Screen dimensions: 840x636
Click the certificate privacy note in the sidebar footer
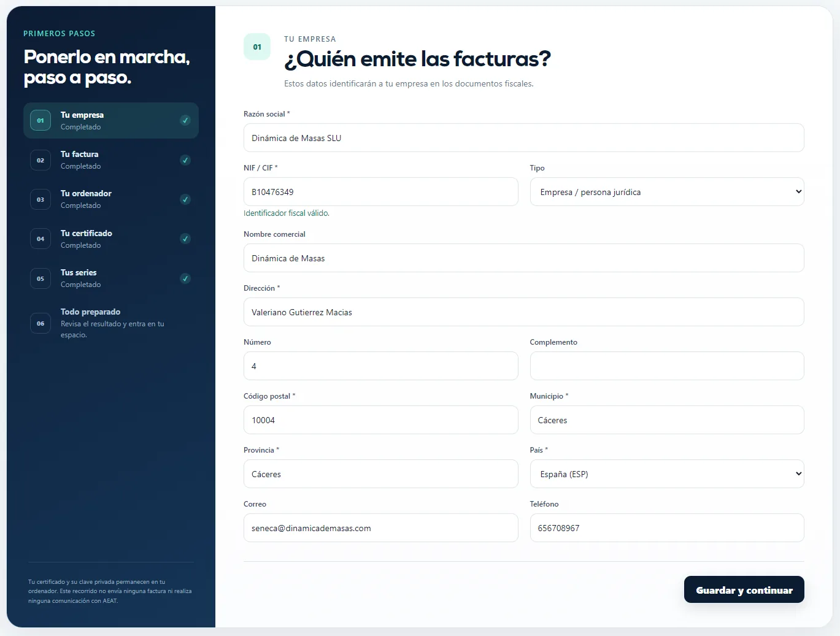tap(110, 591)
